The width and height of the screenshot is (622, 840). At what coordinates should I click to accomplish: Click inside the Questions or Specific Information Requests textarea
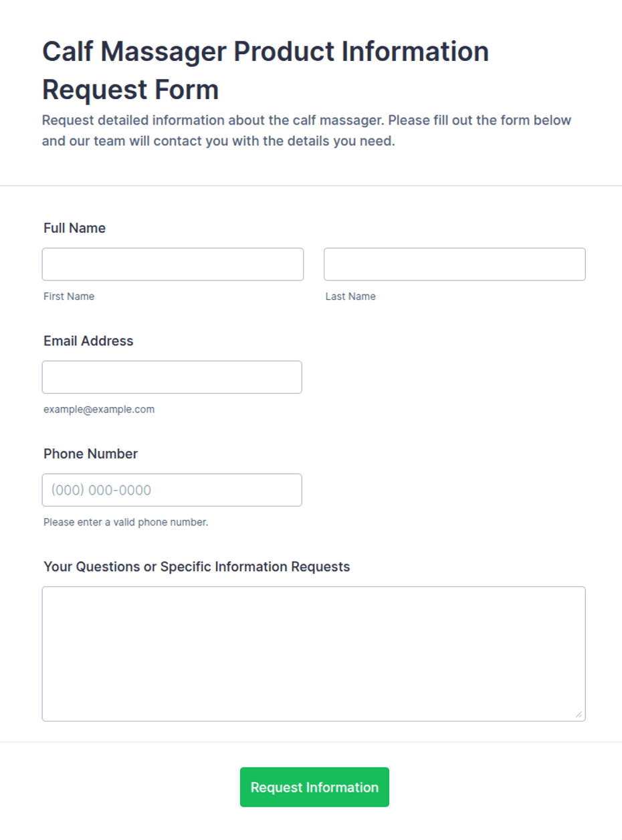[x=314, y=654]
